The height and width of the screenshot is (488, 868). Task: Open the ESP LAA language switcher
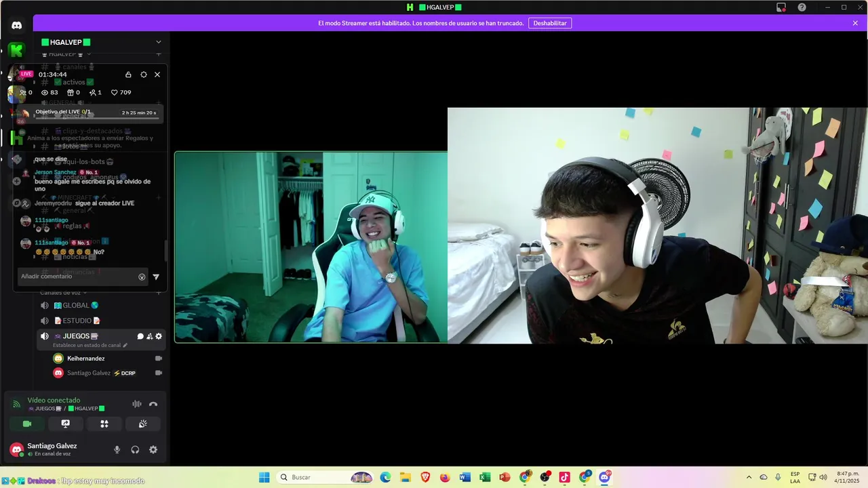[795, 477]
